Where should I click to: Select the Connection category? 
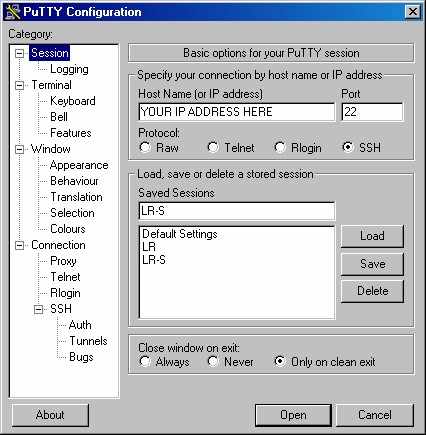click(58, 245)
